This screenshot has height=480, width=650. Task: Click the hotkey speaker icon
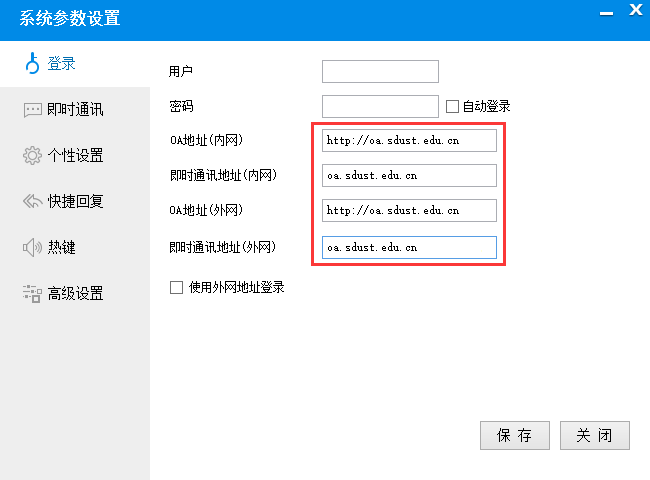click(x=32, y=248)
